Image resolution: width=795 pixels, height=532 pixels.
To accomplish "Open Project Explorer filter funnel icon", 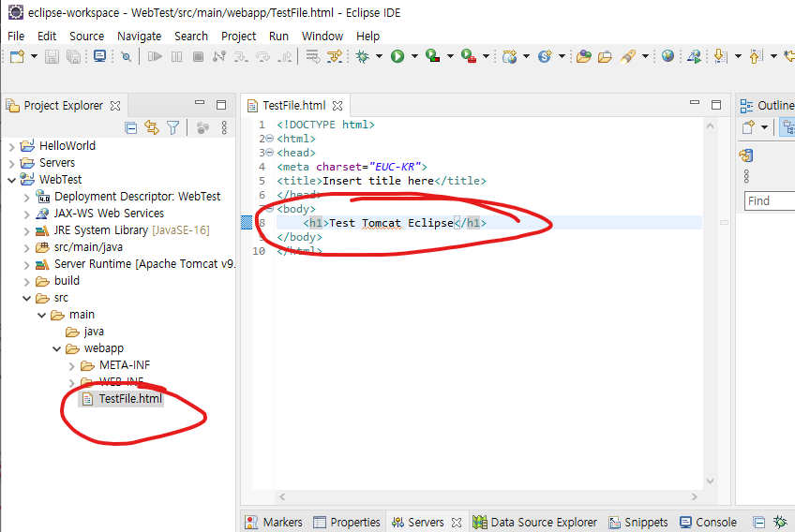I will [172, 127].
